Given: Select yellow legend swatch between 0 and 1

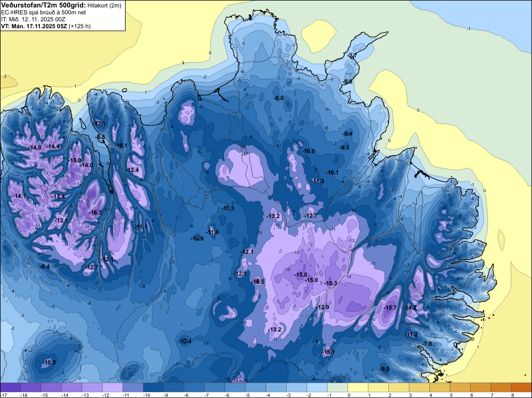Looking at the screenshot, I should click(358, 387).
